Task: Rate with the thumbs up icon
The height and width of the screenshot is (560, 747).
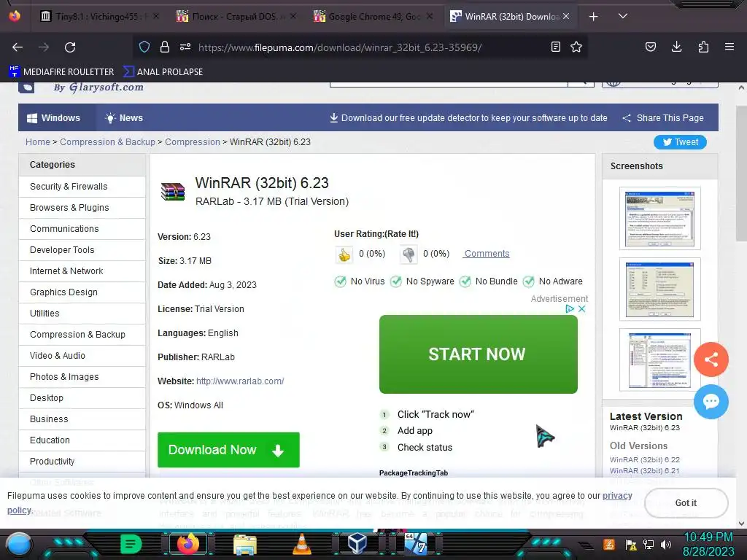Action: 344,254
